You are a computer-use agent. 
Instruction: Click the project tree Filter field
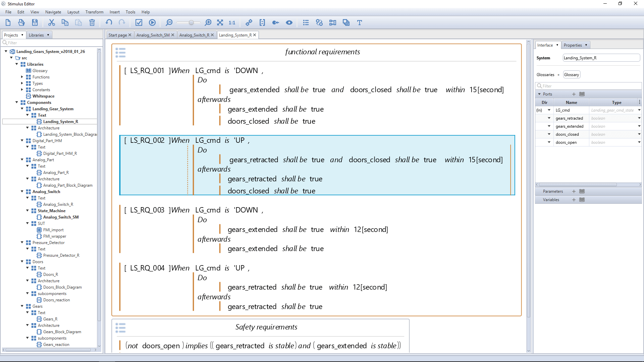coord(52,43)
